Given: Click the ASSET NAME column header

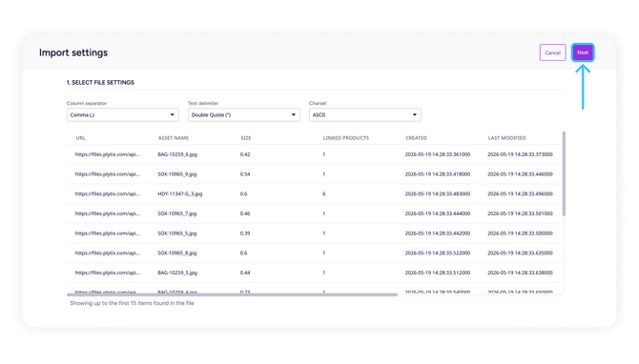Looking at the screenshot, I should tap(174, 138).
